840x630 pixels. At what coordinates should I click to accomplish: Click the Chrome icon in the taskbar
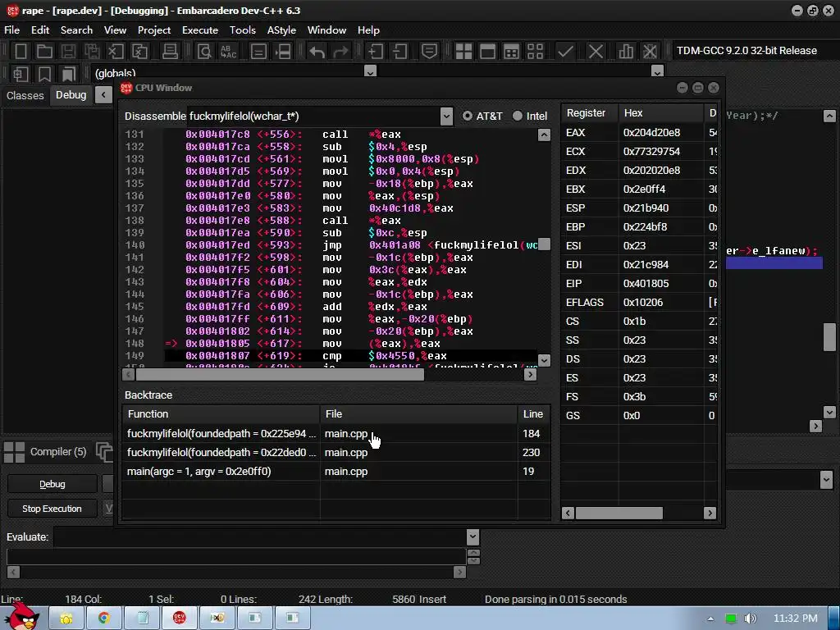point(104,619)
